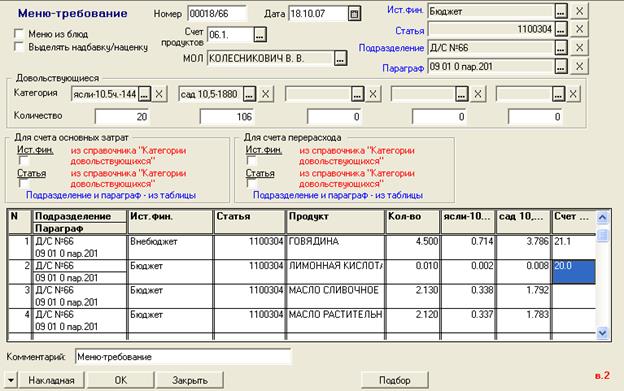Viewport: 624px width, 391px height.
Task: Open lookup button for Счет продуктов field
Action: [260, 35]
